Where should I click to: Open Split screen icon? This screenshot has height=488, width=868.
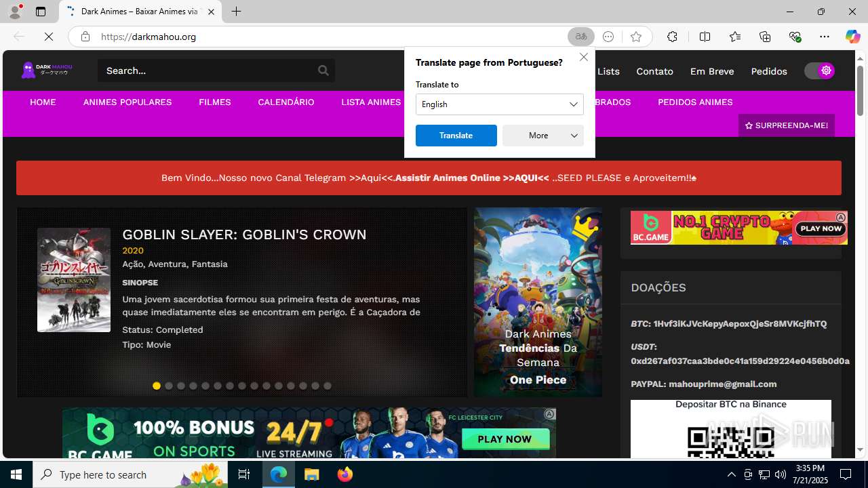[x=705, y=37]
